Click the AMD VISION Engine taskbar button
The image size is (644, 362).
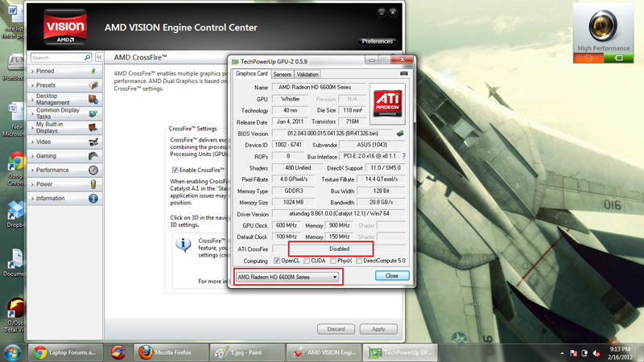(x=324, y=352)
